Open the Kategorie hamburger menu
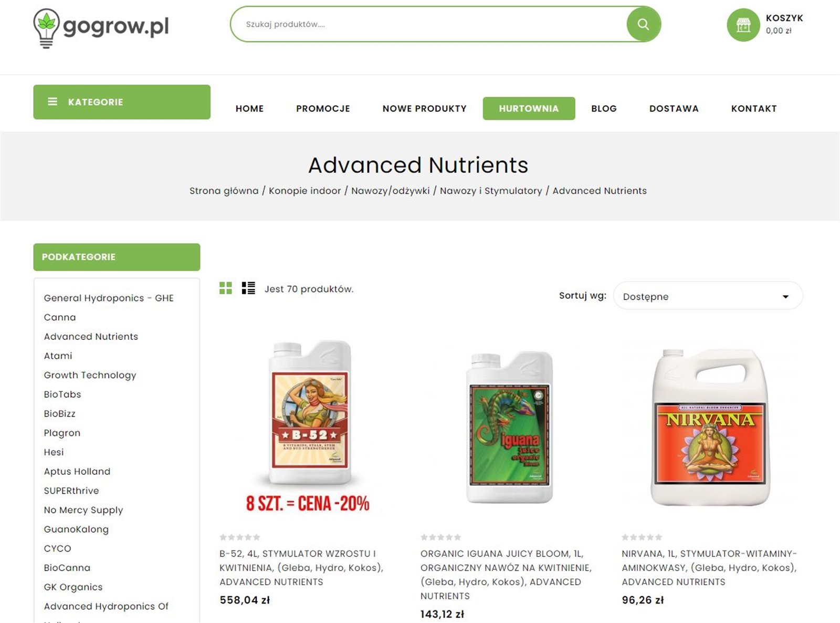 (x=122, y=102)
